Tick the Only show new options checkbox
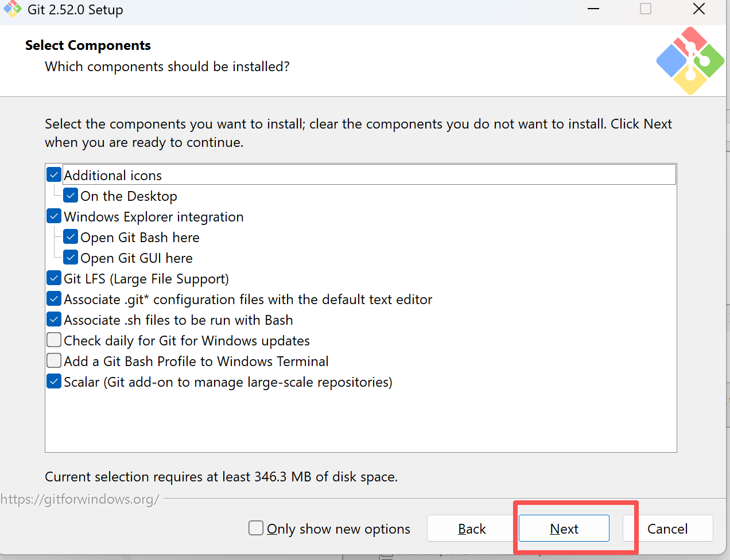The height and width of the screenshot is (560, 730). pyautogui.click(x=256, y=528)
